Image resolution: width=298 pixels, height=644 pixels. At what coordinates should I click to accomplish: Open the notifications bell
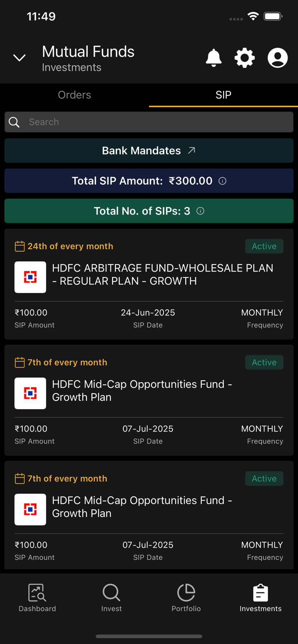click(214, 58)
